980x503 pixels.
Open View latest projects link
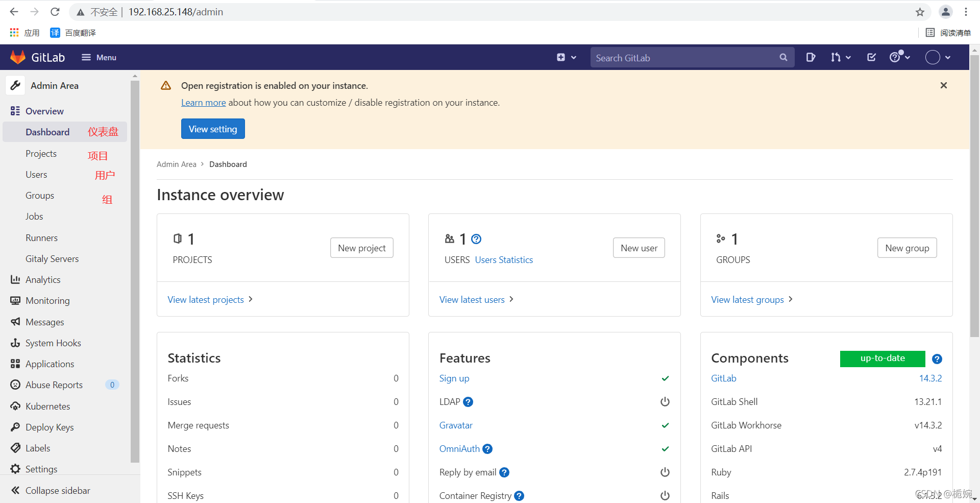(210, 300)
